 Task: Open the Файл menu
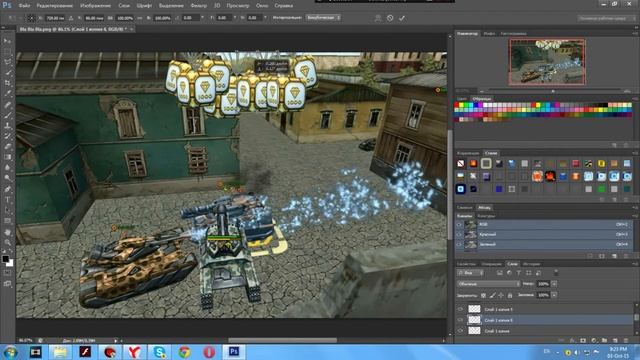[24, 6]
